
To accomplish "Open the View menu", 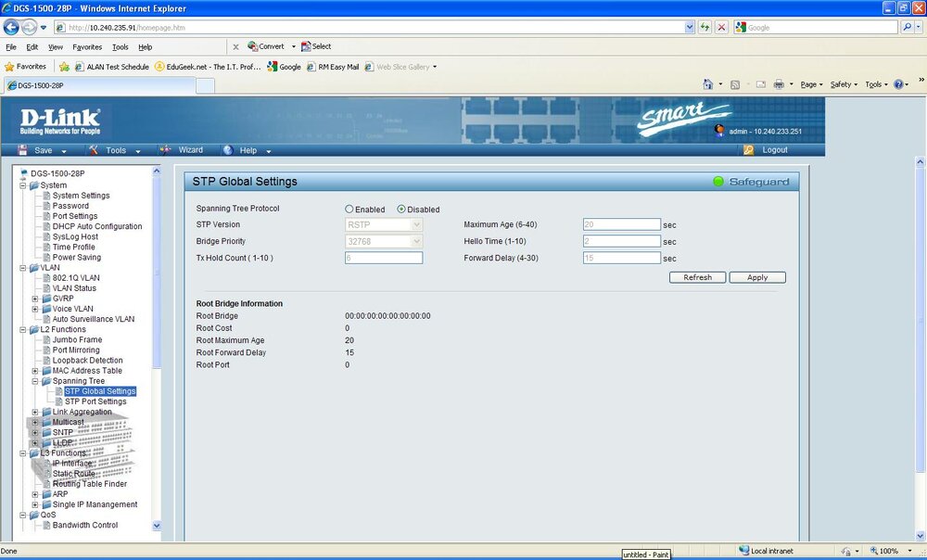I will pyautogui.click(x=56, y=46).
